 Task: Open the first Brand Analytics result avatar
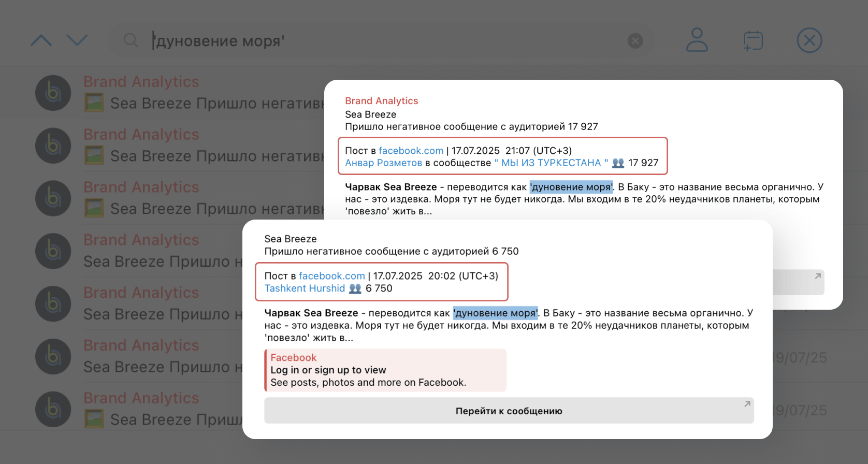[53, 93]
